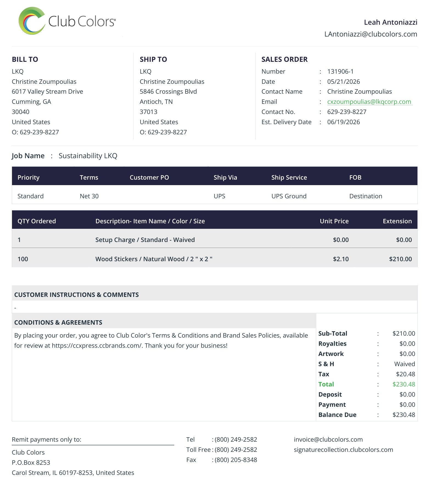
Task: Click the Job Name Sustainability LKQ text
Action: coord(88,156)
